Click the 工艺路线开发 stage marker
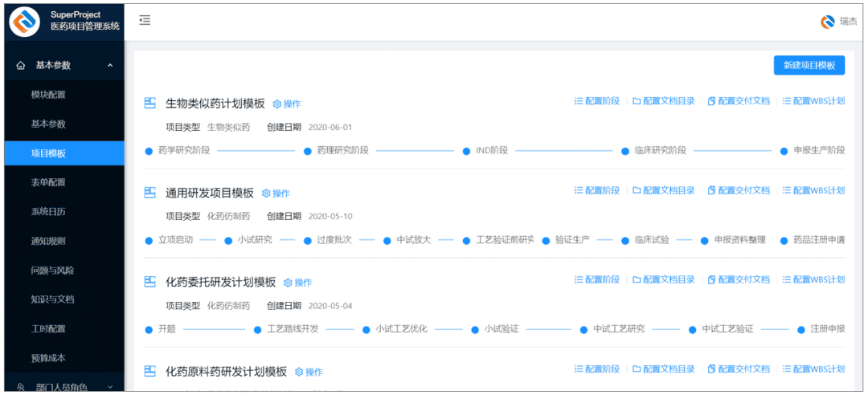Screen dimensions: 868x395 coord(257,330)
